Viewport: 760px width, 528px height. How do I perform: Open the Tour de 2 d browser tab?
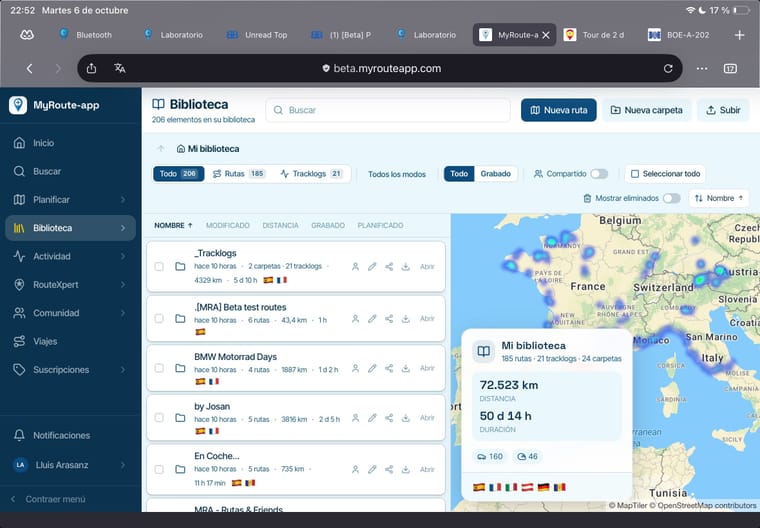[595, 35]
